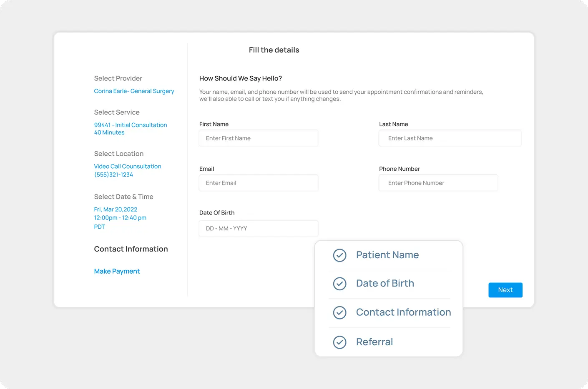Open the Make Payment step
588x389 pixels.
point(117,271)
